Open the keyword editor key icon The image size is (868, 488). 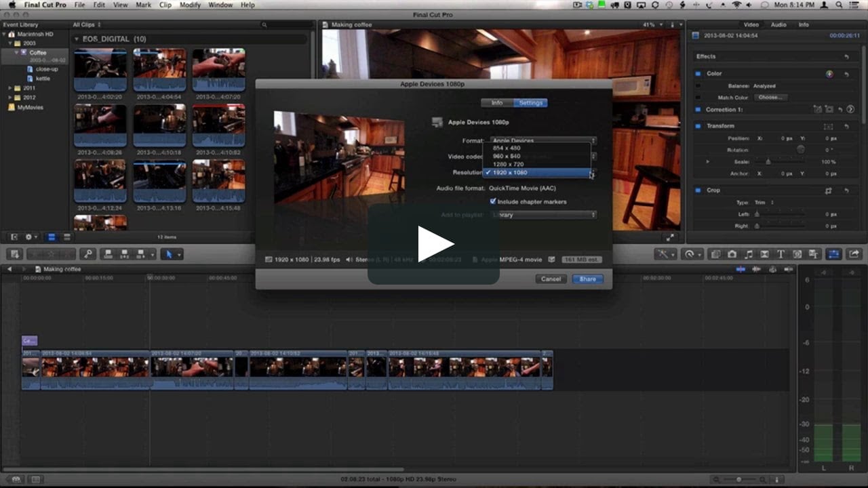(87, 254)
